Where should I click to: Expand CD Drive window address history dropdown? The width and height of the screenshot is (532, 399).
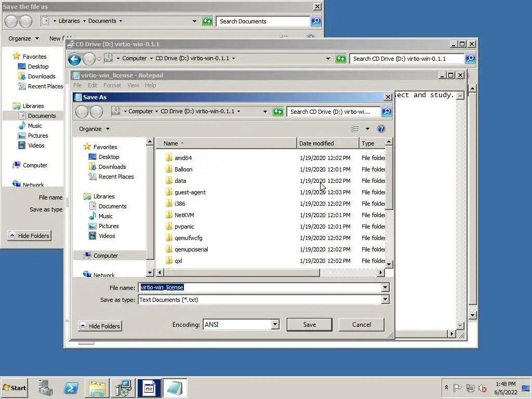pos(328,59)
